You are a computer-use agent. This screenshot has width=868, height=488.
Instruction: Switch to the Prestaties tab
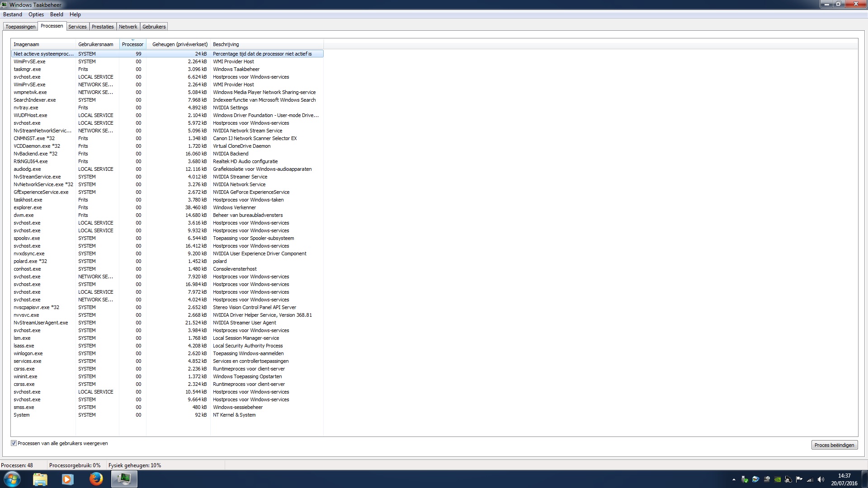pyautogui.click(x=103, y=27)
